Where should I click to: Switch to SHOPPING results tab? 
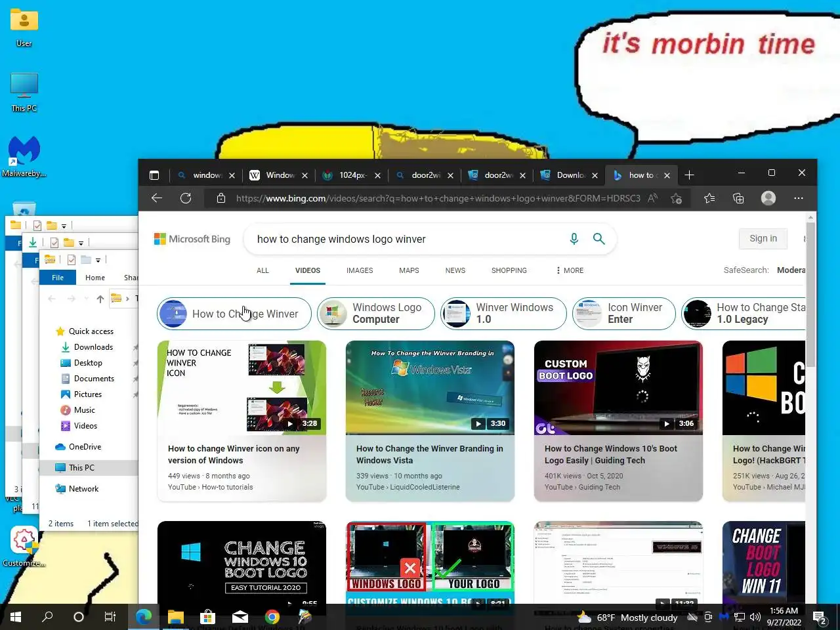[x=509, y=270]
